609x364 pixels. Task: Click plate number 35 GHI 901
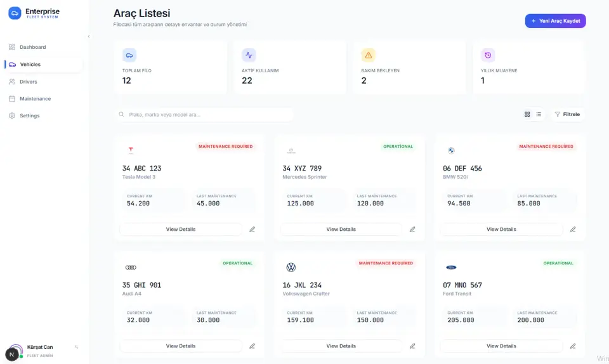click(x=141, y=285)
